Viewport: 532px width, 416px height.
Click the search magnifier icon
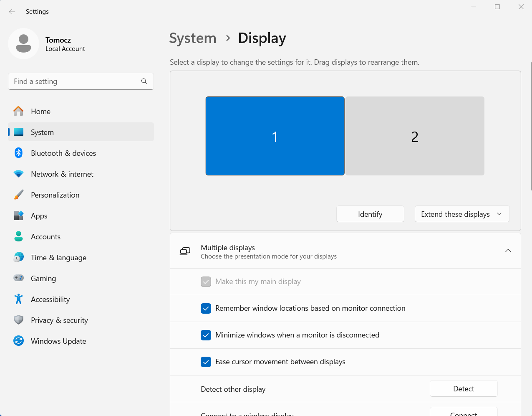[144, 81]
